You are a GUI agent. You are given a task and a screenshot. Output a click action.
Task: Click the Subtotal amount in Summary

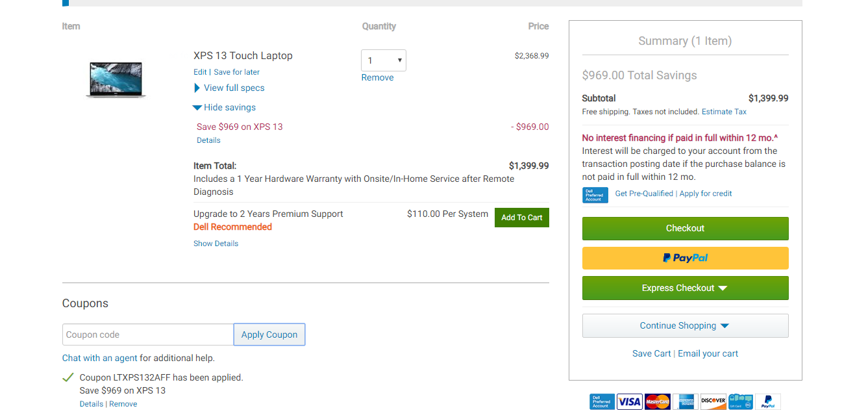point(769,98)
